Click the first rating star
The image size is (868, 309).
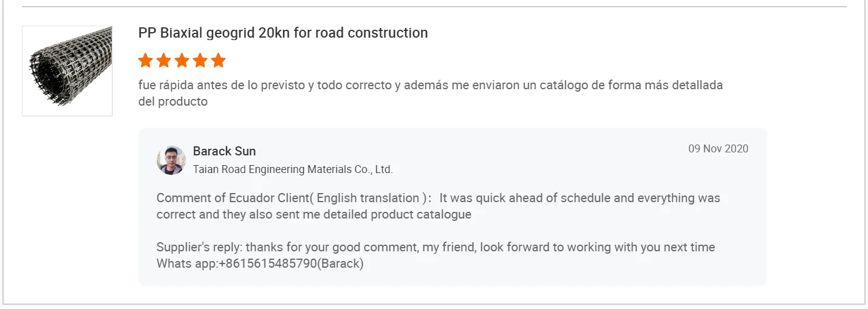tap(145, 61)
